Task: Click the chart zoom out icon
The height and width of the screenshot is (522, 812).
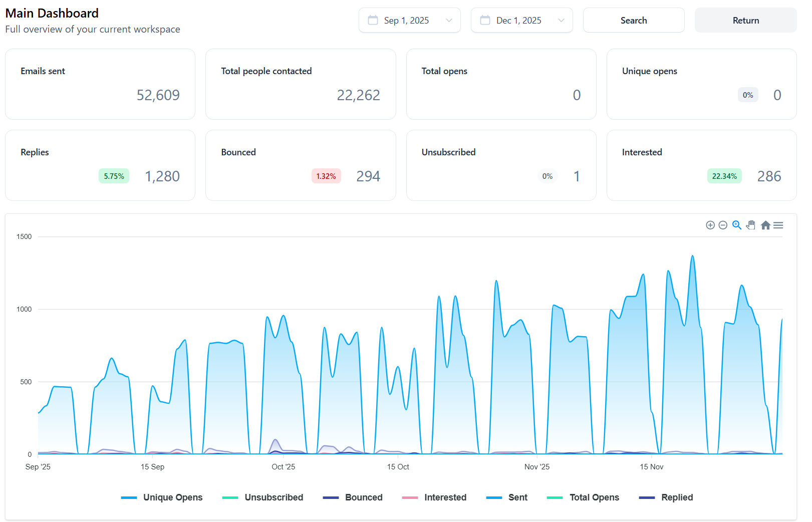Action: 722,225
